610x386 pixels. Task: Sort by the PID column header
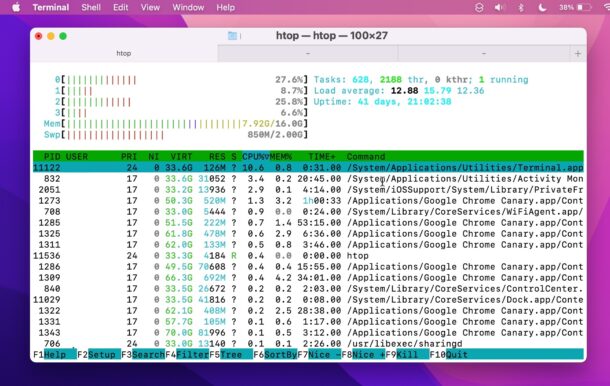click(x=52, y=156)
